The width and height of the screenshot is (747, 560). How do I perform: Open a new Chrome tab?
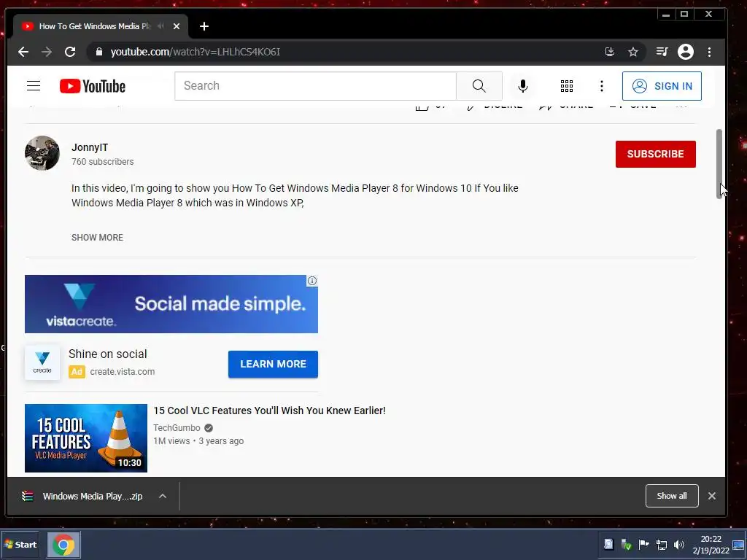click(x=204, y=26)
